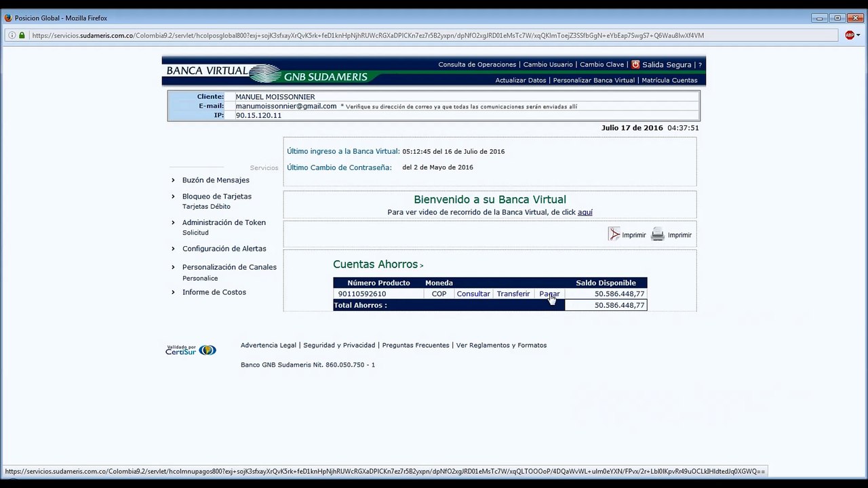Expand Bloqueo de Tarjetas arrow
Screen dimensions: 868x488
[173, 196]
